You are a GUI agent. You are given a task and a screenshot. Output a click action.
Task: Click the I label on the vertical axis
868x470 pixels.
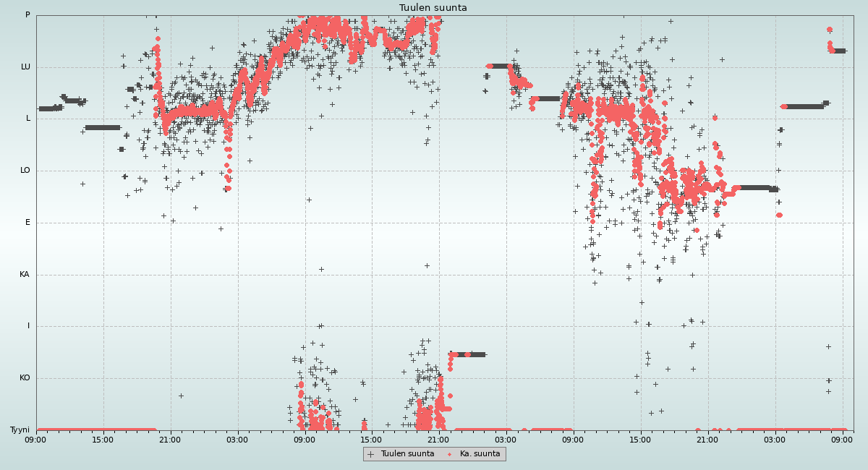pyautogui.click(x=29, y=326)
